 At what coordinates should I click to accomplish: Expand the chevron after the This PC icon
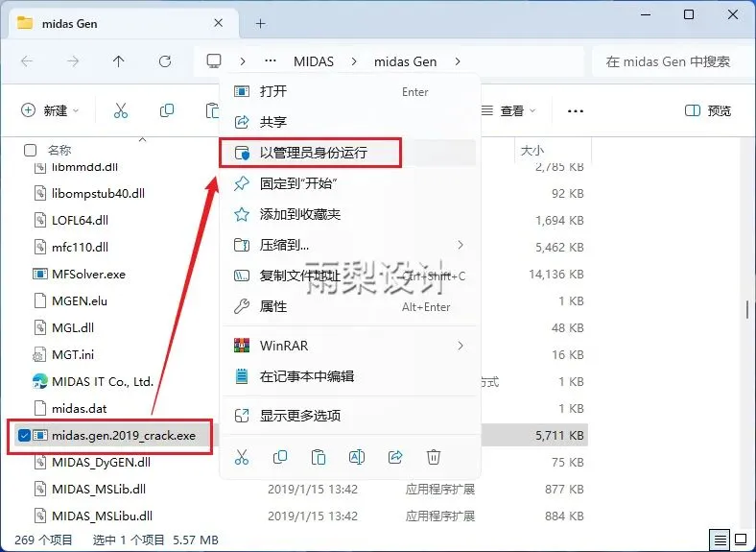pos(243,61)
